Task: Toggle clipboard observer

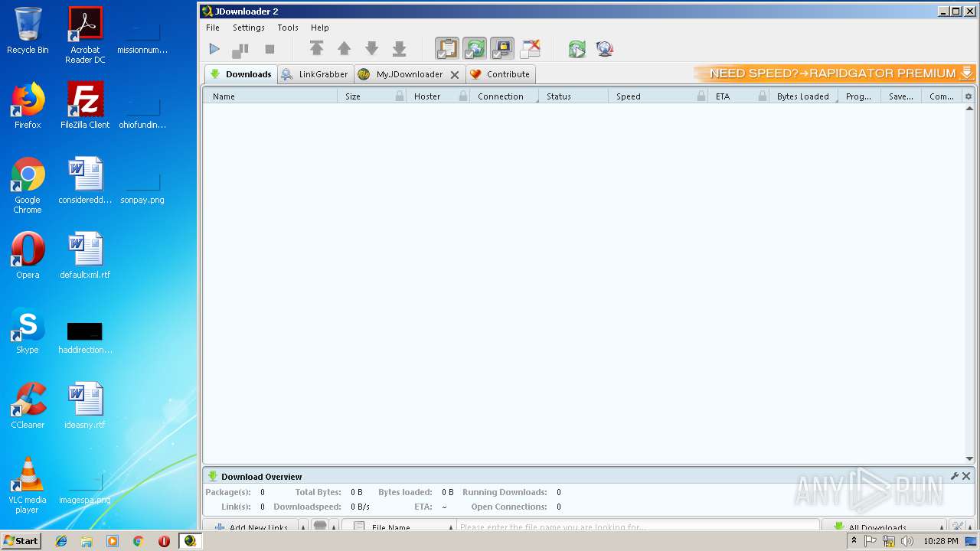Action: pos(447,49)
